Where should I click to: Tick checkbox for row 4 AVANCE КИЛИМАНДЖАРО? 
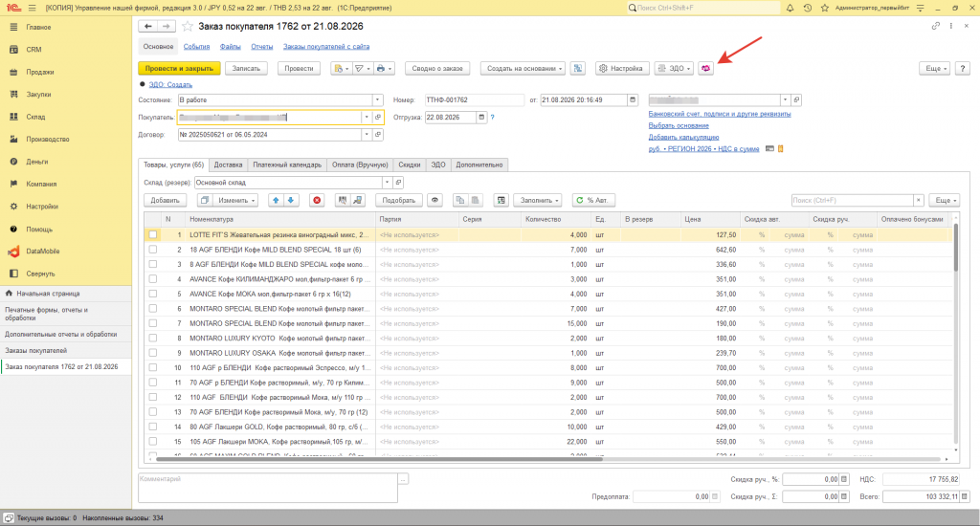point(152,279)
